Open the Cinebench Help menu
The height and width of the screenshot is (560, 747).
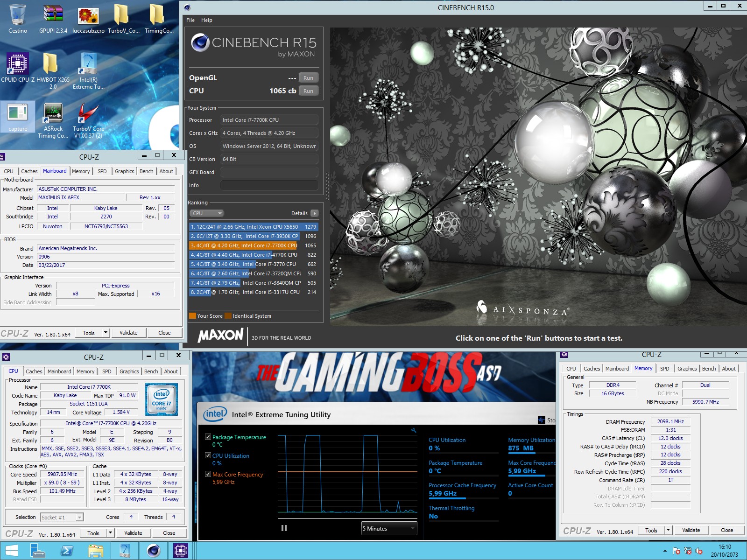click(207, 20)
